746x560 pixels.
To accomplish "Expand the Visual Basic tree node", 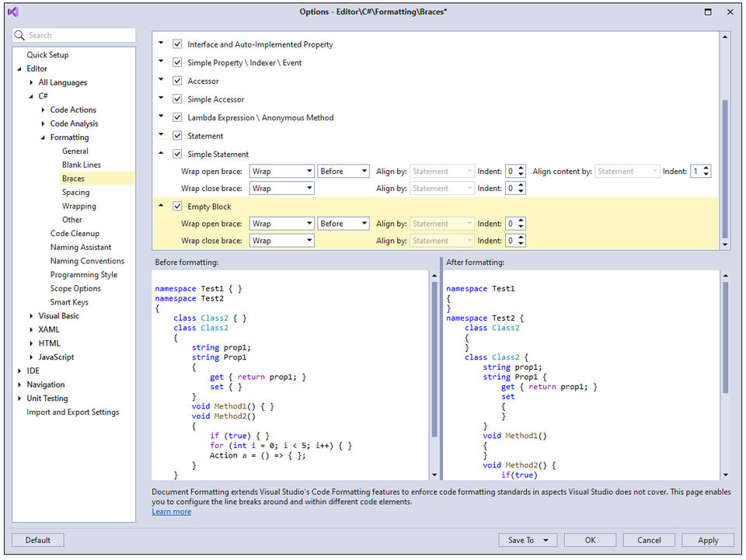I will 31,316.
